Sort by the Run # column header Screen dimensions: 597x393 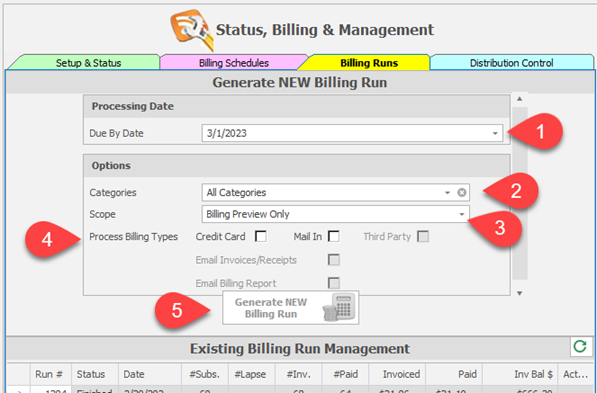coord(51,374)
